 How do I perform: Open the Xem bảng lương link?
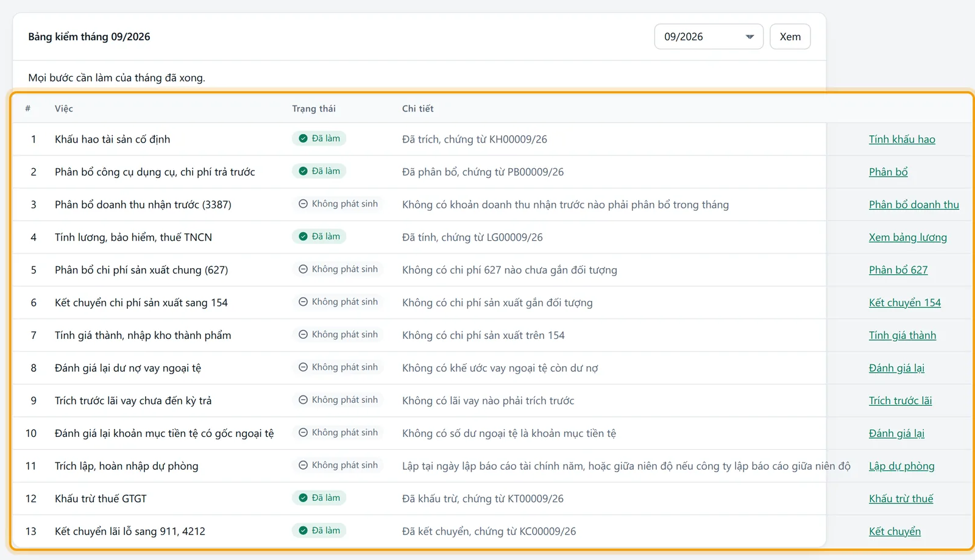(x=908, y=238)
